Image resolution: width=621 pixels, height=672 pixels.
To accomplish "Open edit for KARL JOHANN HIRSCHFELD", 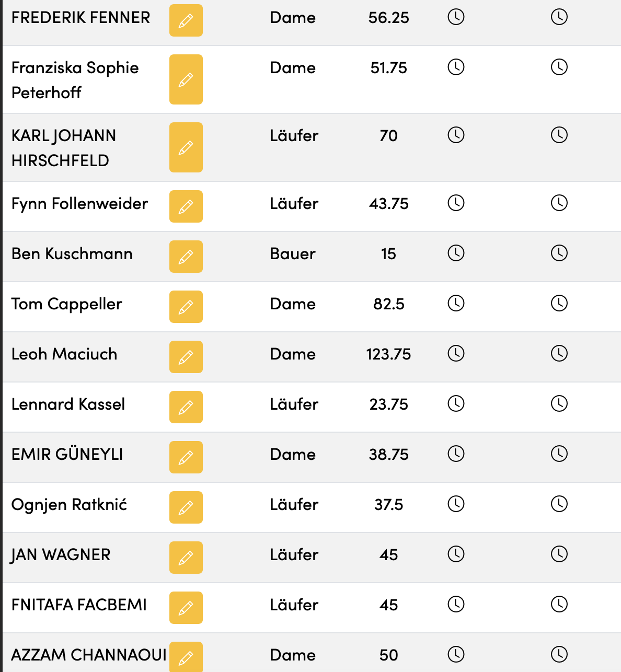I will point(186,147).
